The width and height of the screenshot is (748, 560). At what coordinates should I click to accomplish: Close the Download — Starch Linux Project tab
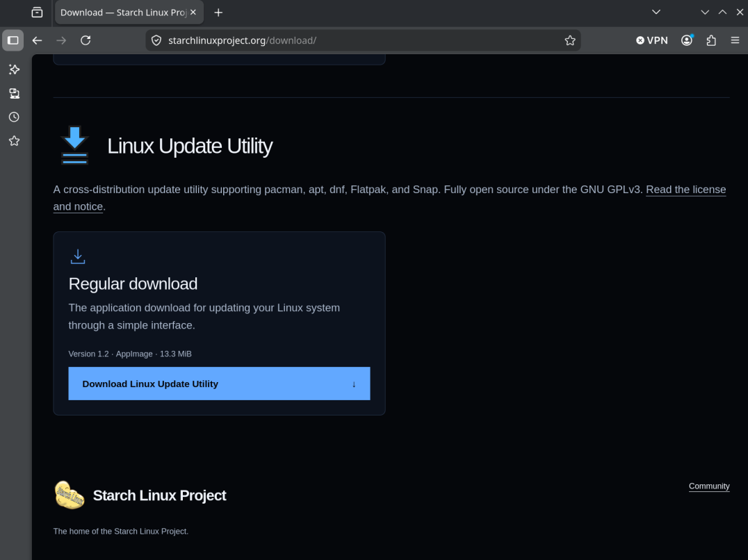(x=193, y=13)
